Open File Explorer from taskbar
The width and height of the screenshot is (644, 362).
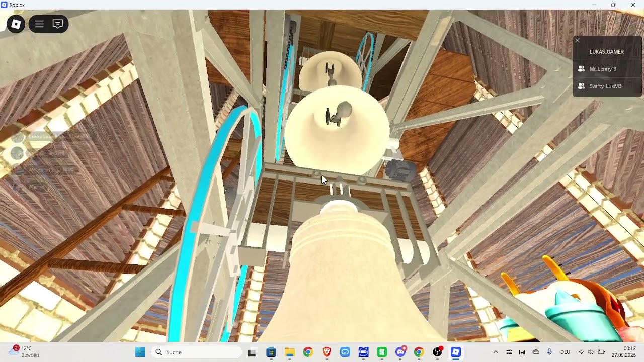[x=289, y=352]
